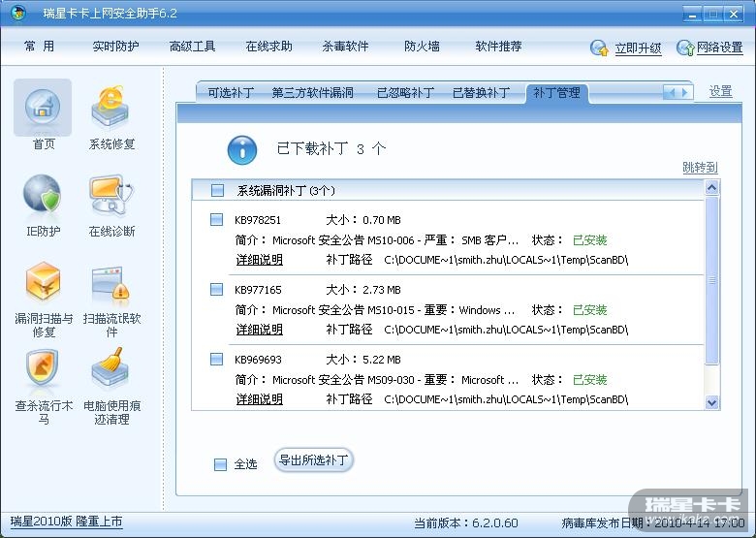This screenshot has width=756, height=538.
Task: Open the 杀毒软件 menu
Action: [345, 47]
